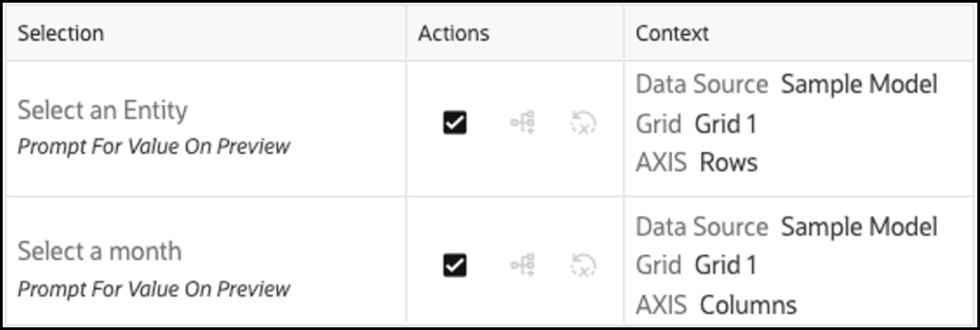Click Sample Model data source in month row
Screen dimensions: 980x330
[859, 227]
